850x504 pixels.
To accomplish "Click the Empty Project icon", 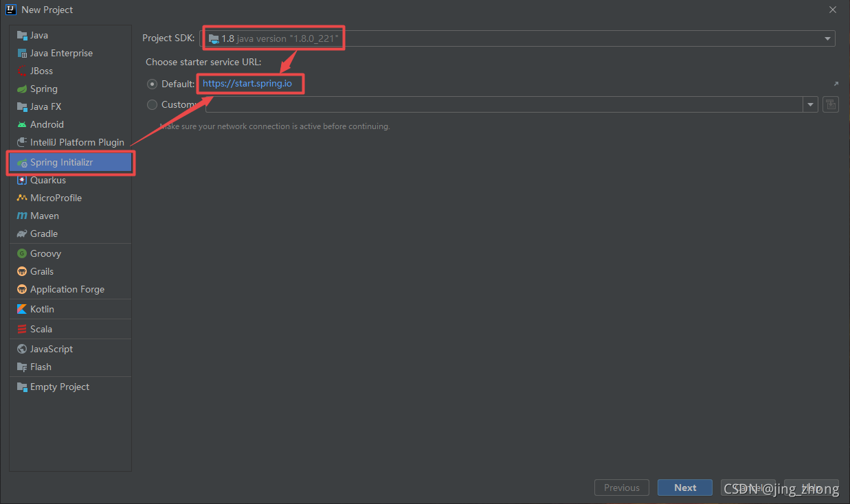I will coord(22,387).
